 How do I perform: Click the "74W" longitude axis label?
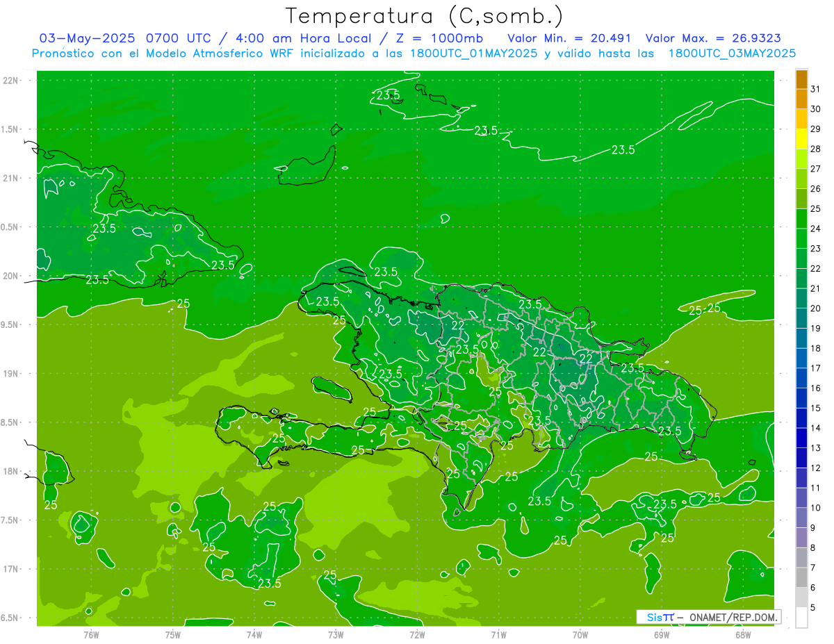(254, 634)
